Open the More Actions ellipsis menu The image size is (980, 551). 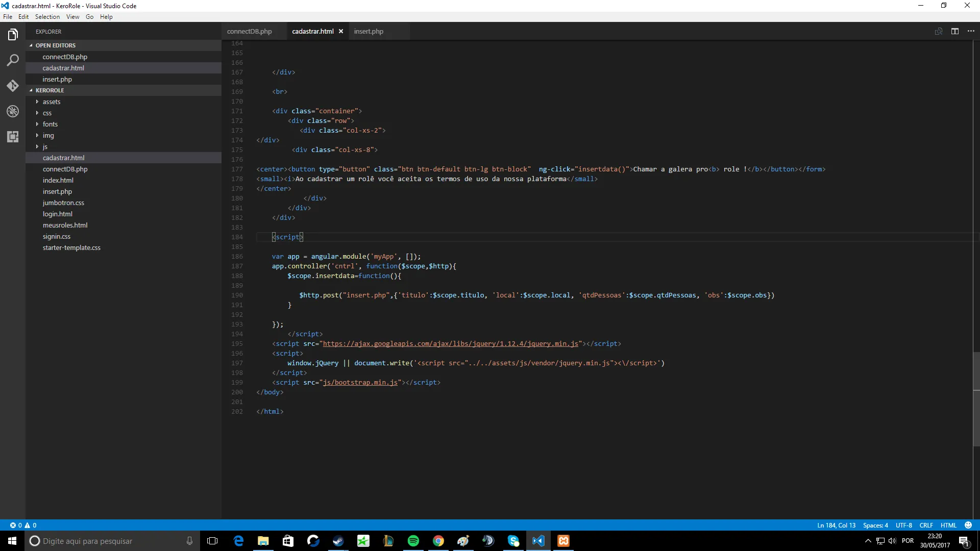[x=971, y=31]
